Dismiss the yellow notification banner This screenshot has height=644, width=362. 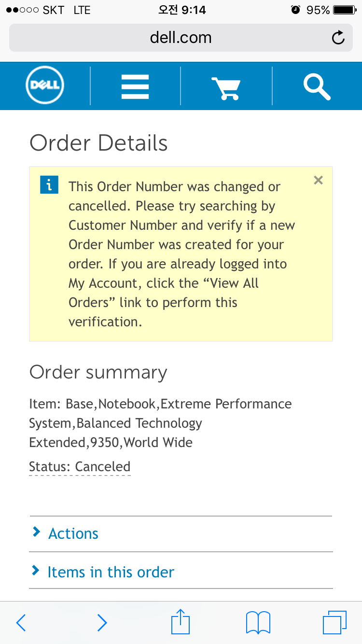tap(318, 181)
